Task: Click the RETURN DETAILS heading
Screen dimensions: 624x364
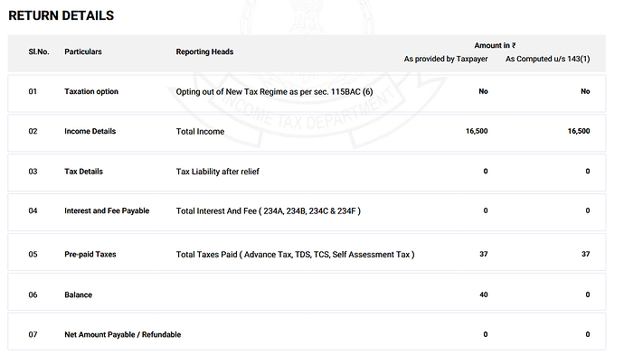Action: [x=61, y=15]
